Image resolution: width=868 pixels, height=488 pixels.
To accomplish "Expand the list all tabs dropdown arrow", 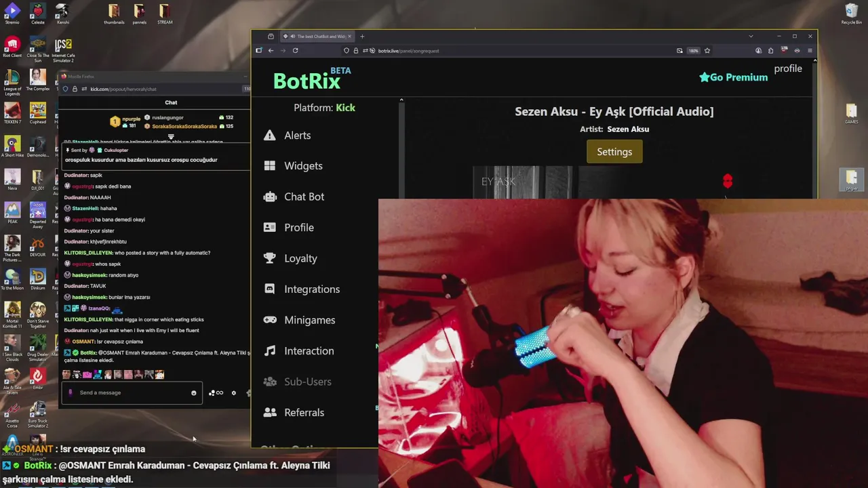I will 751,36.
